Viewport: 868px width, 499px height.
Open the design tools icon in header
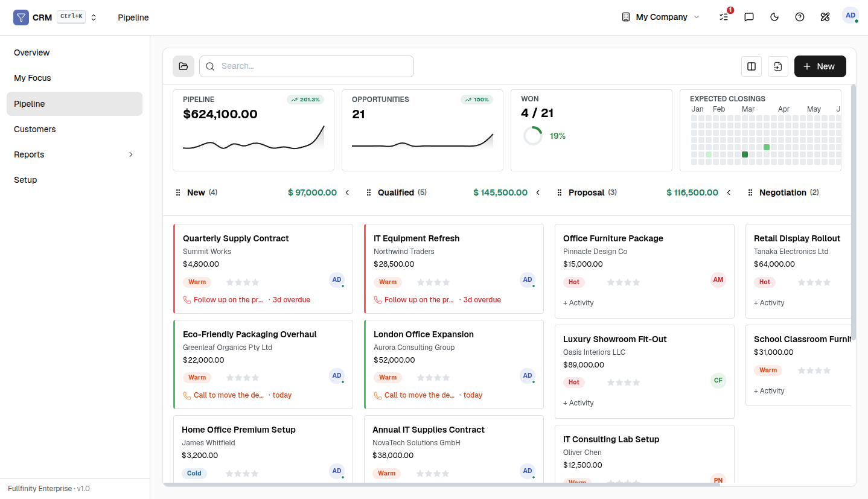click(825, 17)
